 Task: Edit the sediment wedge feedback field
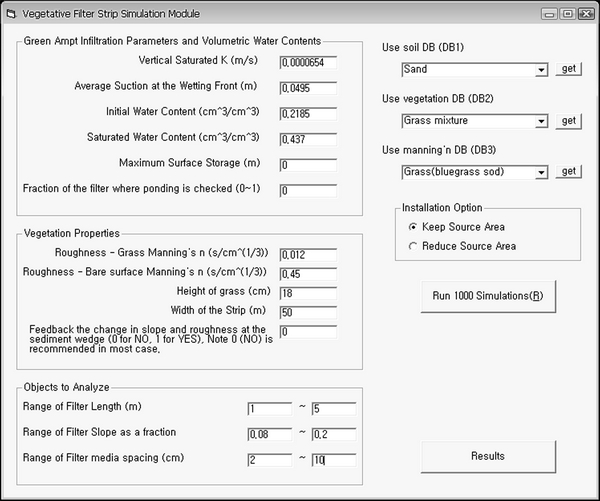(308, 332)
